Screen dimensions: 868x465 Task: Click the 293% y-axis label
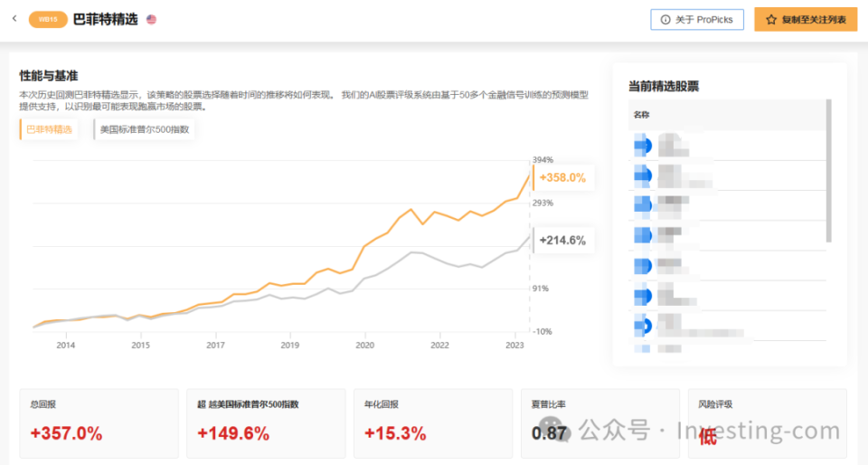(542, 203)
